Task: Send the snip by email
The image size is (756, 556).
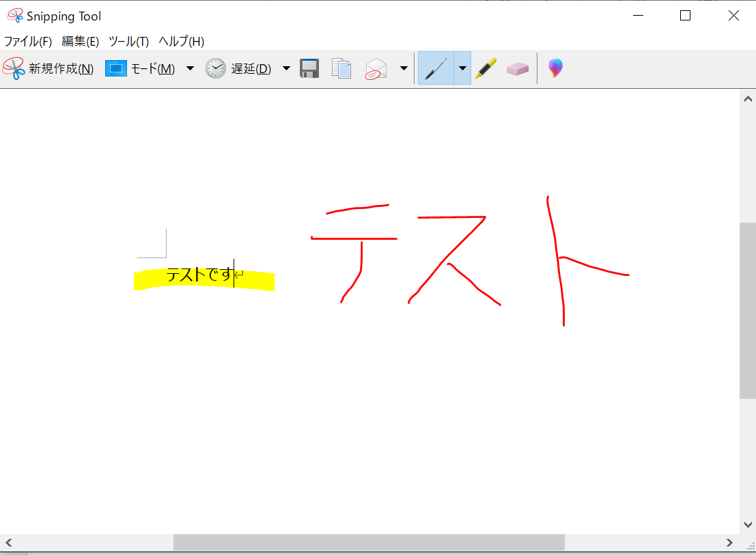Action: point(376,68)
